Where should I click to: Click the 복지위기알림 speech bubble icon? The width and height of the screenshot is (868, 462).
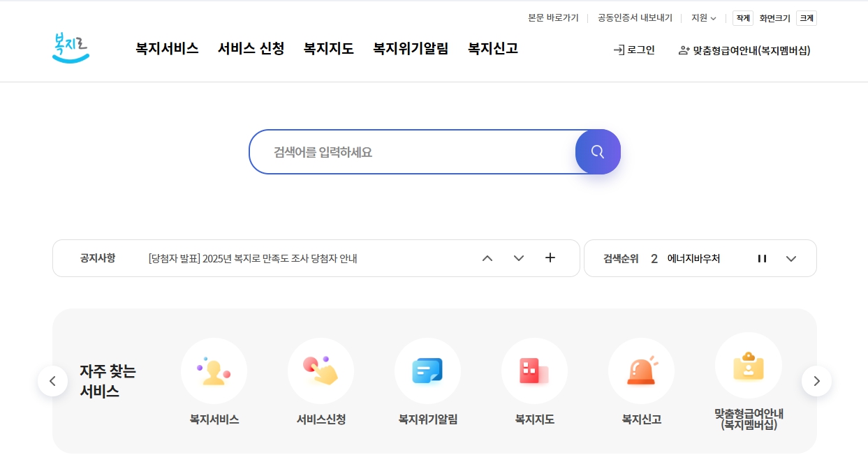point(428,371)
